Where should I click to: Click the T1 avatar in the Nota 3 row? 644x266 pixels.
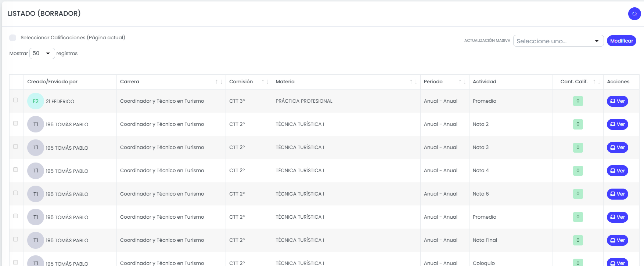[36, 147]
